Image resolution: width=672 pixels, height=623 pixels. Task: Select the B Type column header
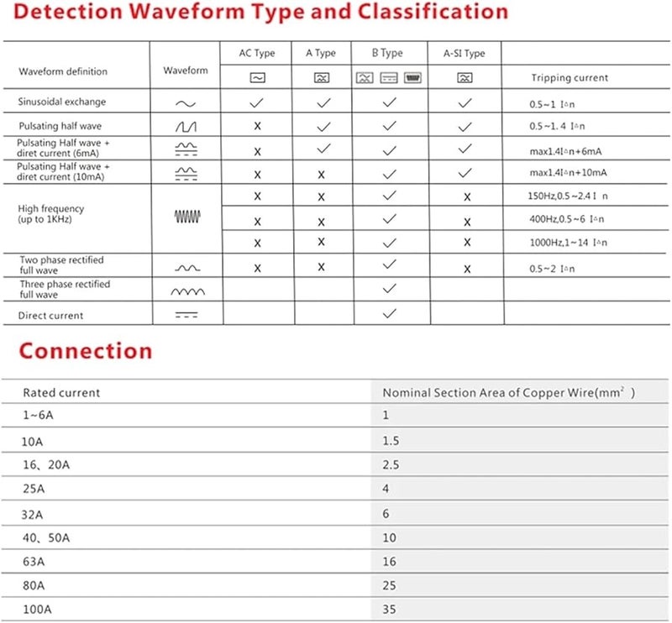tap(387, 54)
